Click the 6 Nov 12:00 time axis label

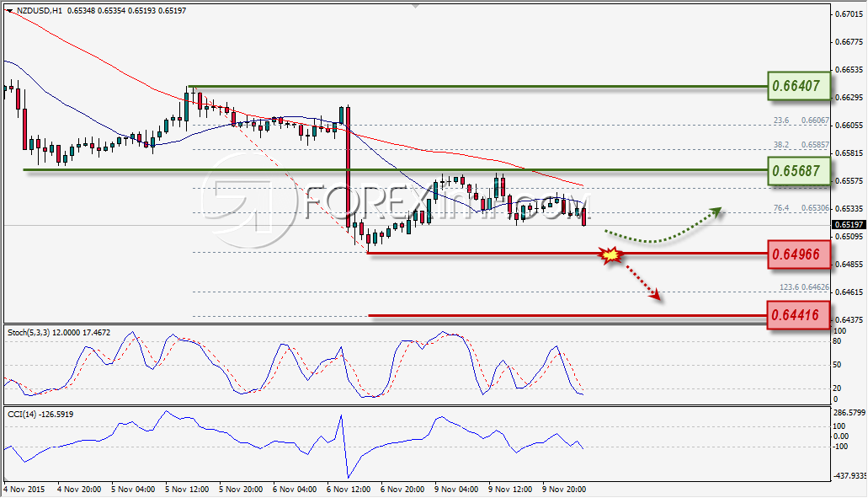point(349,489)
